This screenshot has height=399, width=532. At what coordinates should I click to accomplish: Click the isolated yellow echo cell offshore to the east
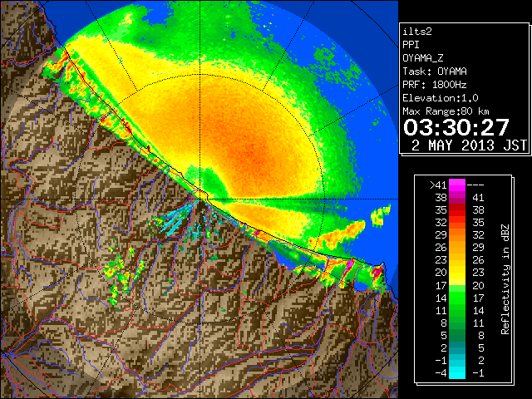tap(381, 216)
